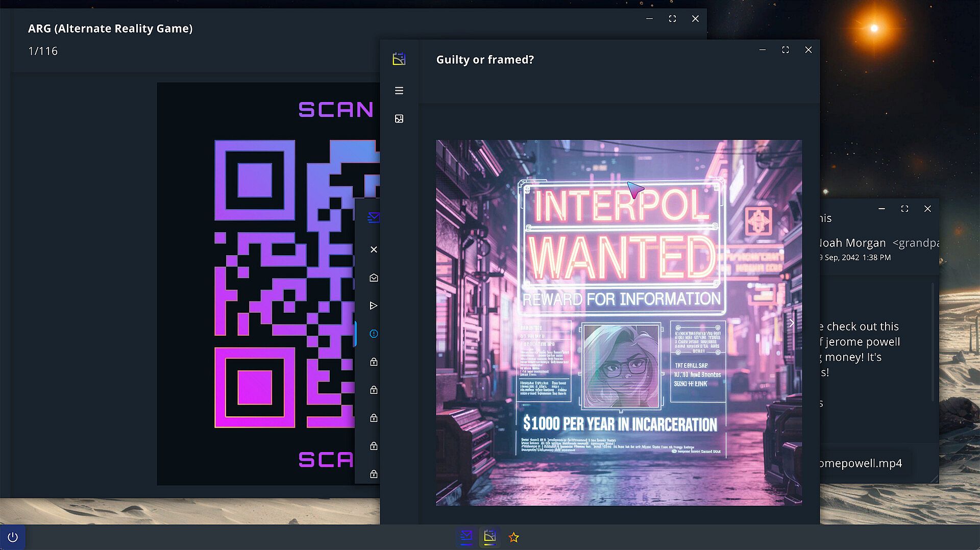The height and width of the screenshot is (550, 980).
Task: Click the picture icon in the gallery sidebar
Action: pyautogui.click(x=399, y=119)
